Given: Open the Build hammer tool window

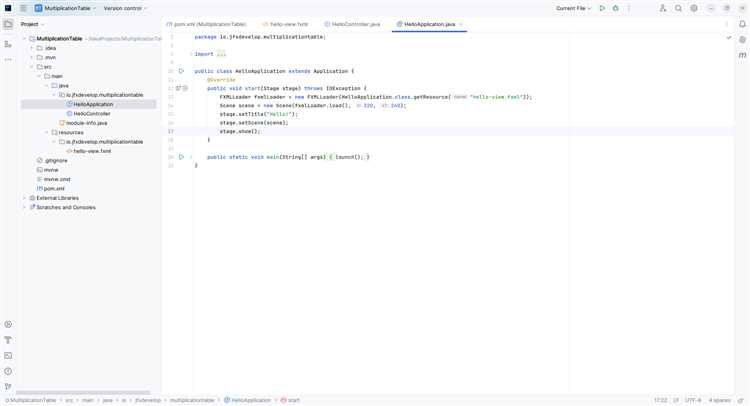Looking at the screenshot, I should click(x=8, y=340).
